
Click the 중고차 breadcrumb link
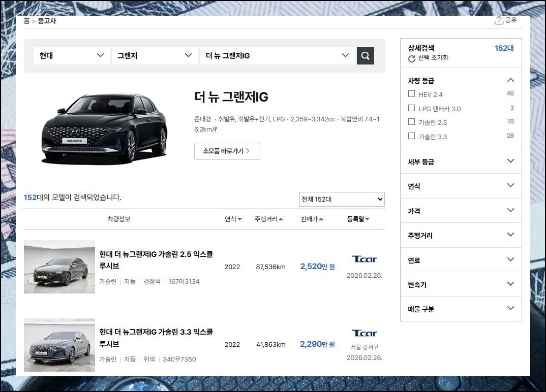47,21
